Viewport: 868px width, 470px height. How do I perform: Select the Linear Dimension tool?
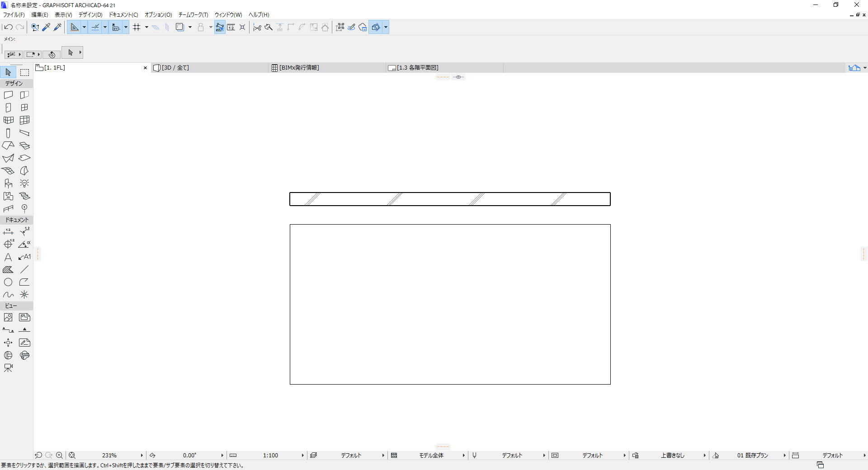pyautogui.click(x=8, y=231)
